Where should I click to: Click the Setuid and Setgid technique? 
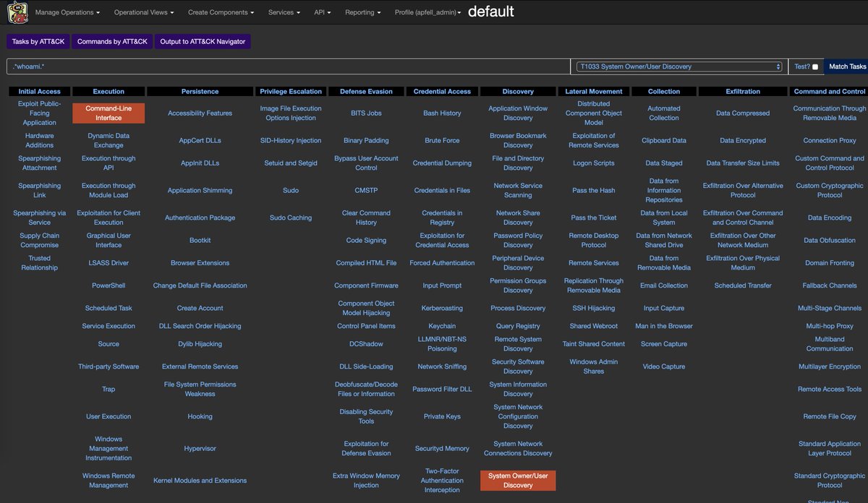(x=291, y=163)
